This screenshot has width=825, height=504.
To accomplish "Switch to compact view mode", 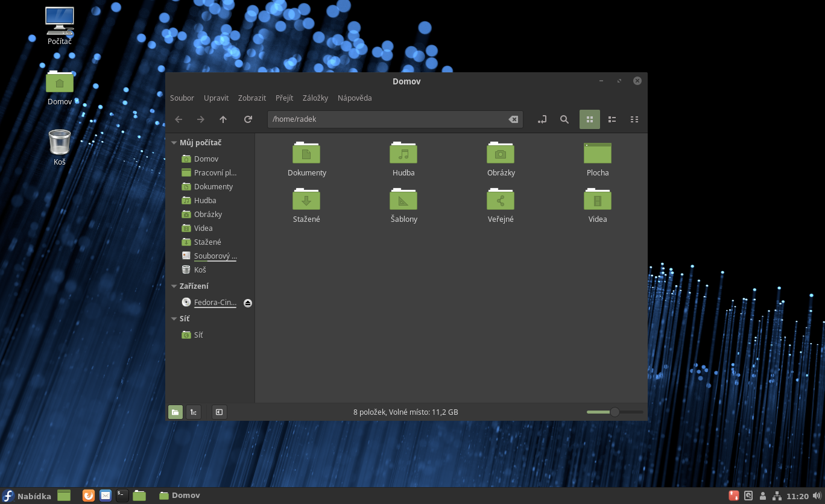I will coord(634,119).
